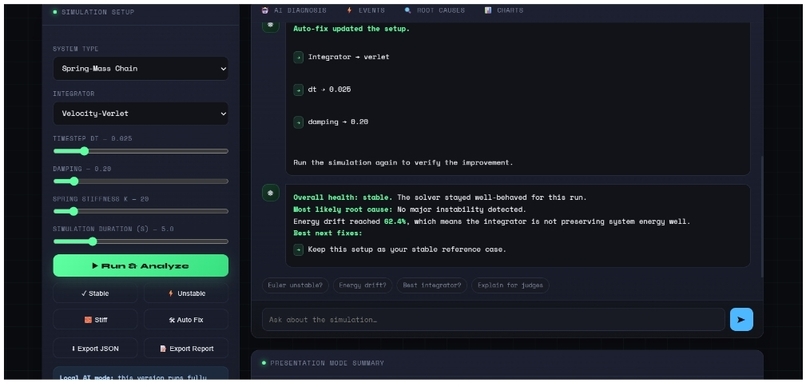Viewport: 806px width, 387px height.
Task: Click the 'Overall health: stable.' text
Action: point(343,197)
